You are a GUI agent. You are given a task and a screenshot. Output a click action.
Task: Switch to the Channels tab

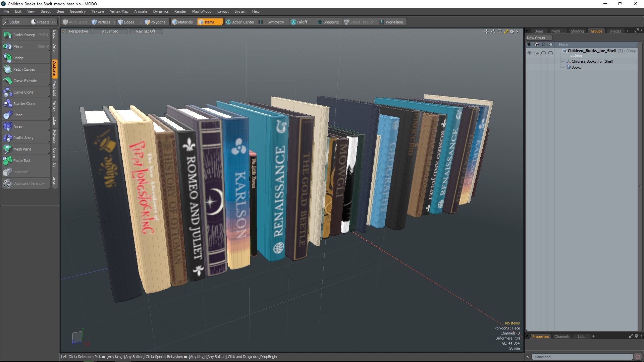562,337
